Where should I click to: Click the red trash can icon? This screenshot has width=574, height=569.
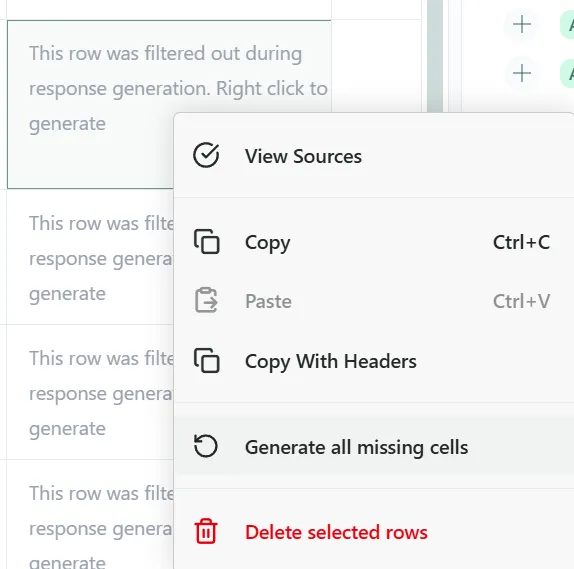click(x=206, y=531)
